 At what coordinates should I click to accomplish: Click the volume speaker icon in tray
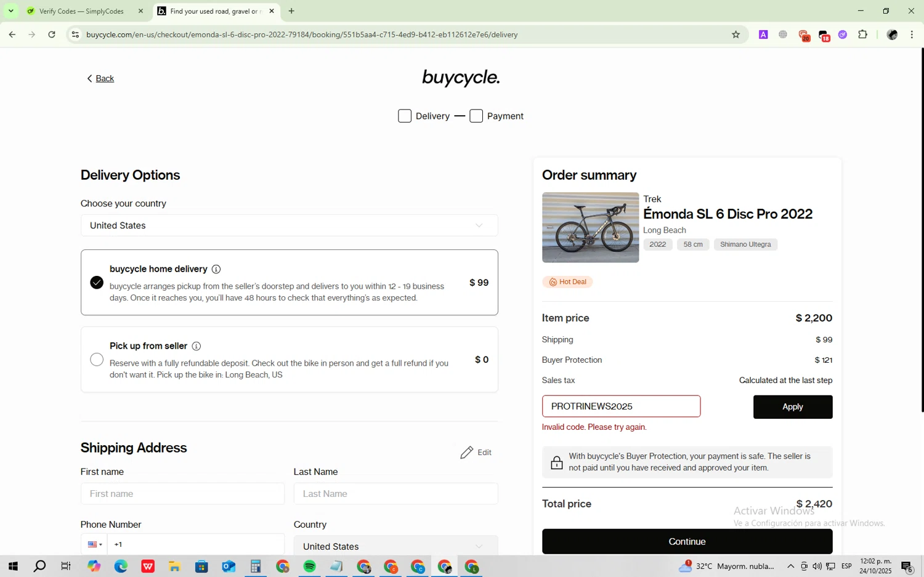[817, 567]
